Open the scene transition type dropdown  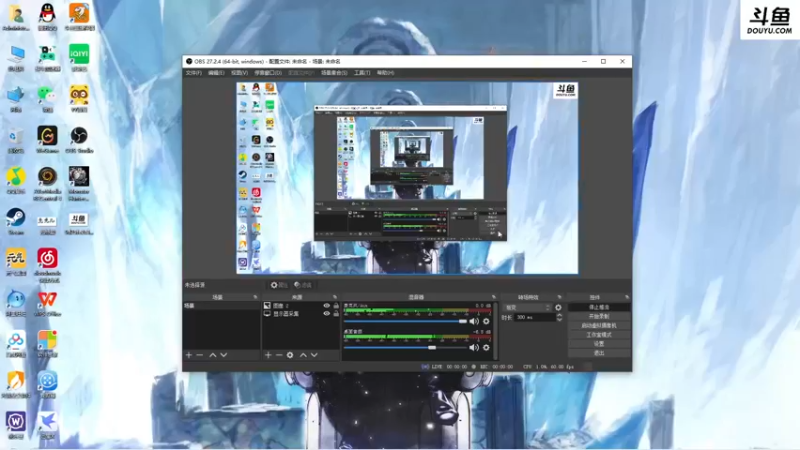(527, 308)
